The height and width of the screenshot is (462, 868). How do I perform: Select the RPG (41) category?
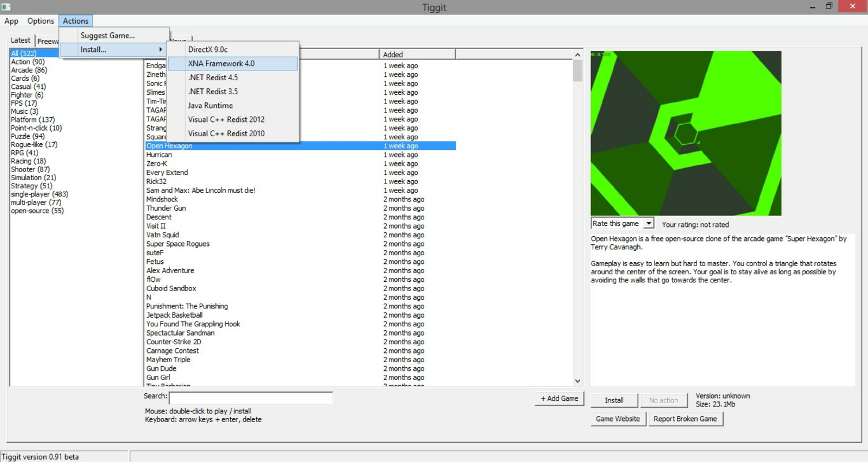(24, 153)
